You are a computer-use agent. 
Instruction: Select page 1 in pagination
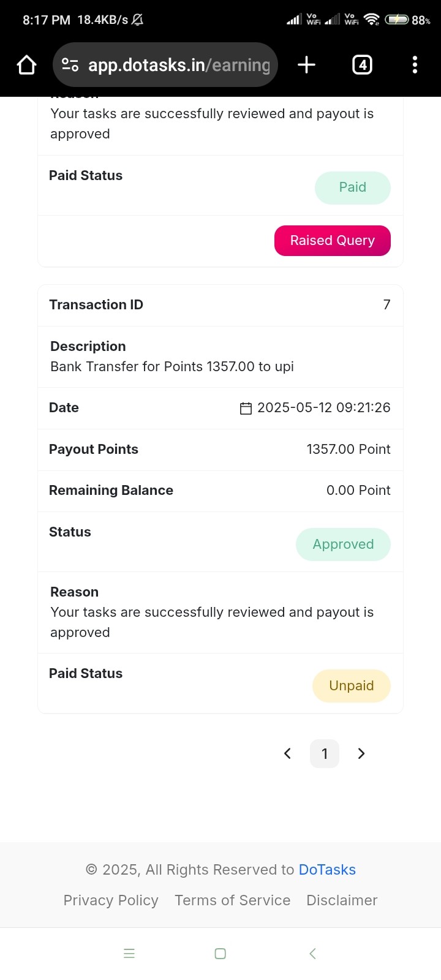tap(325, 753)
